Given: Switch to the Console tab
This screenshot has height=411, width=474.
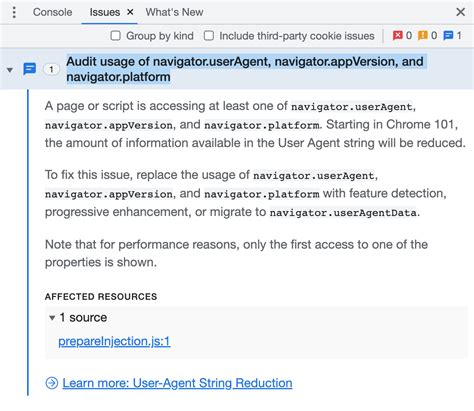Looking at the screenshot, I should click(52, 12).
